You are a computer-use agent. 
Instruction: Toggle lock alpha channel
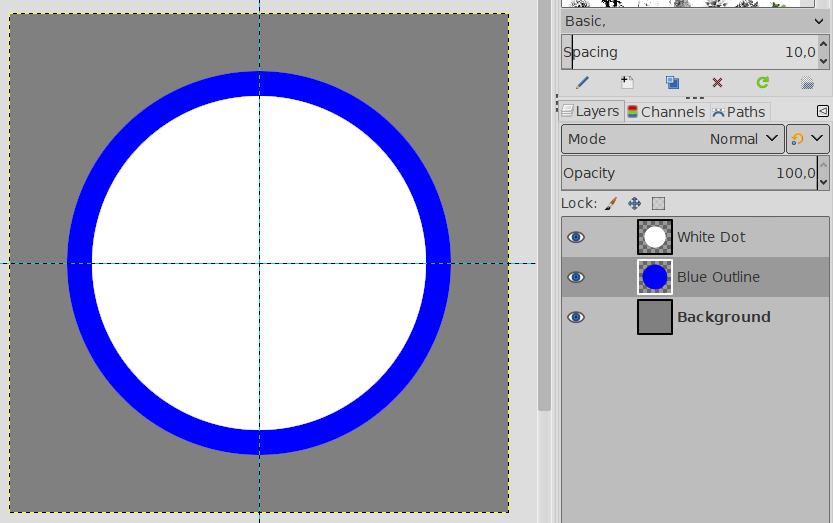point(658,203)
